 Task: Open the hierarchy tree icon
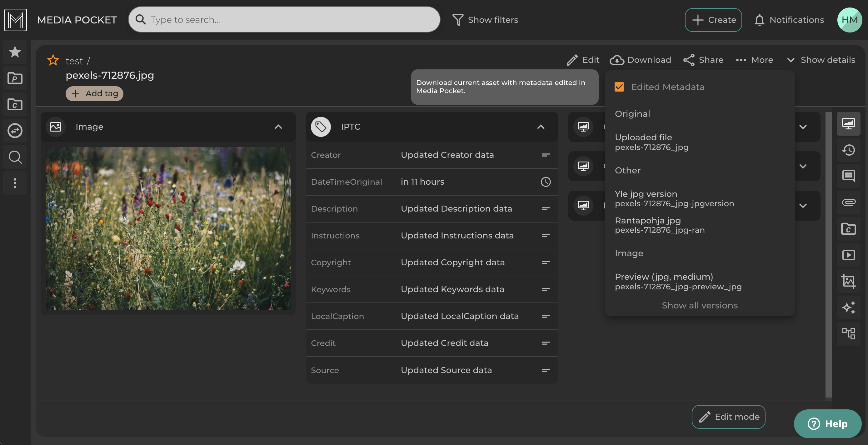(x=848, y=334)
